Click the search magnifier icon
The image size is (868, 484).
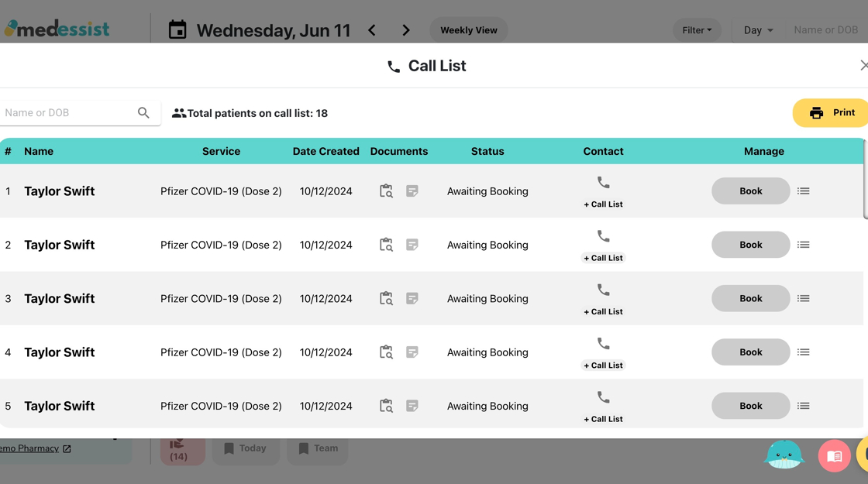[143, 113]
